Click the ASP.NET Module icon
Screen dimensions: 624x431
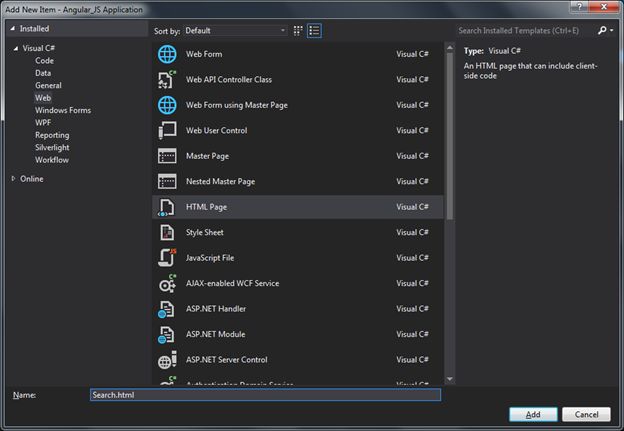[166, 335]
